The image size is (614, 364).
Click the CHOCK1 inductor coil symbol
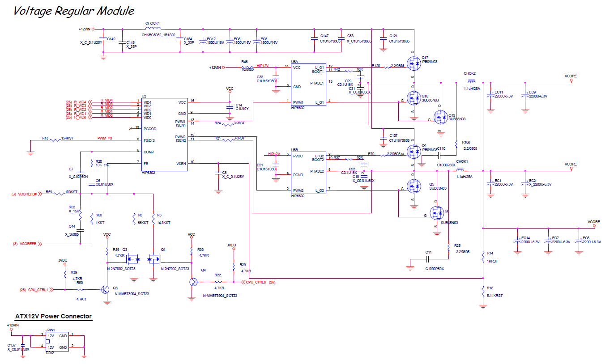tap(153, 29)
